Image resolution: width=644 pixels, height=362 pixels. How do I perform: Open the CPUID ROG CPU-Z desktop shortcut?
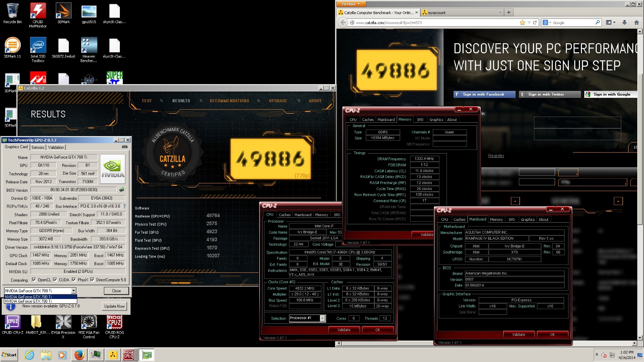[x=114, y=327]
